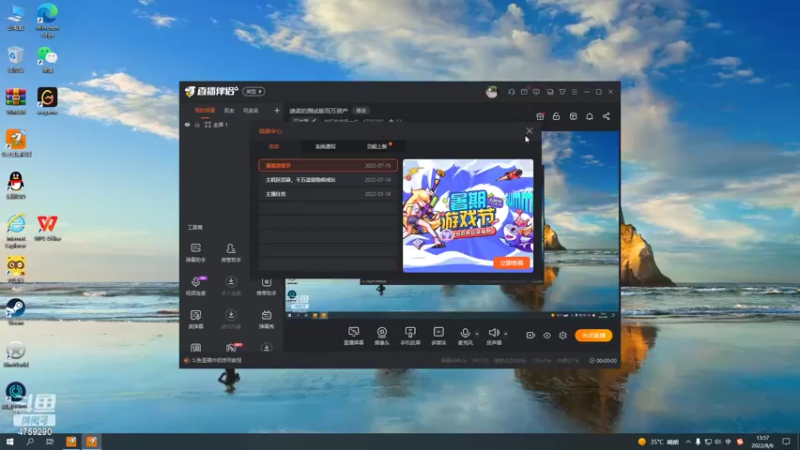Open Steam desktop icon
Viewport: 800px width, 450px height.
point(16,311)
